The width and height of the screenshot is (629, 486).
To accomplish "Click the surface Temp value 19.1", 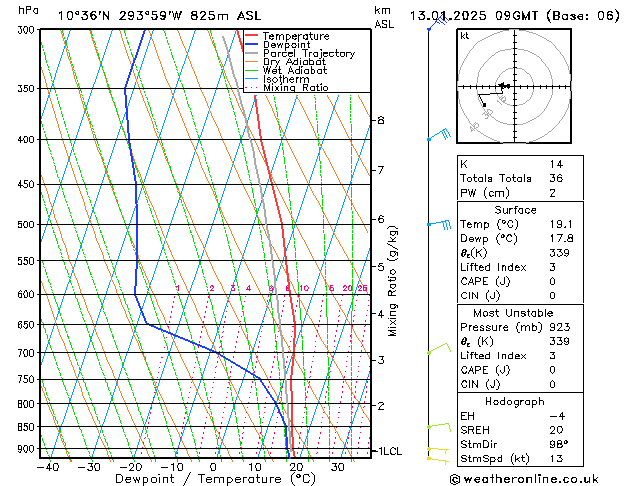I will pyautogui.click(x=561, y=224).
